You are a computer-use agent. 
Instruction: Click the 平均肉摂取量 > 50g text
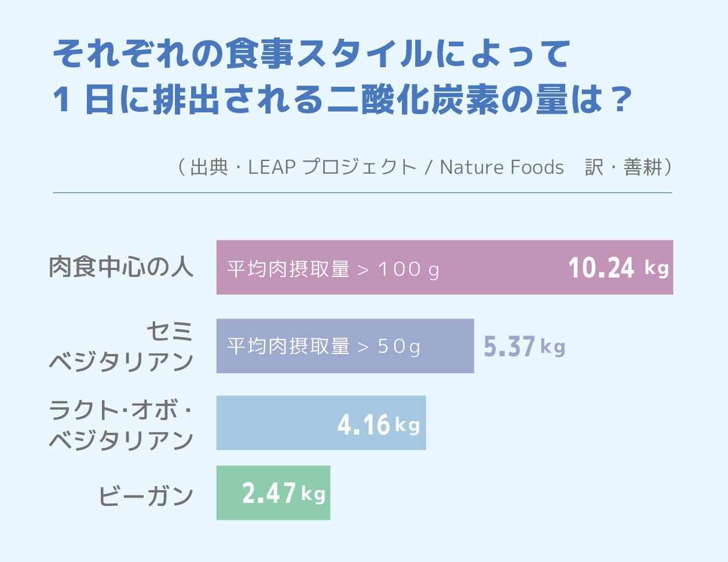point(323,346)
